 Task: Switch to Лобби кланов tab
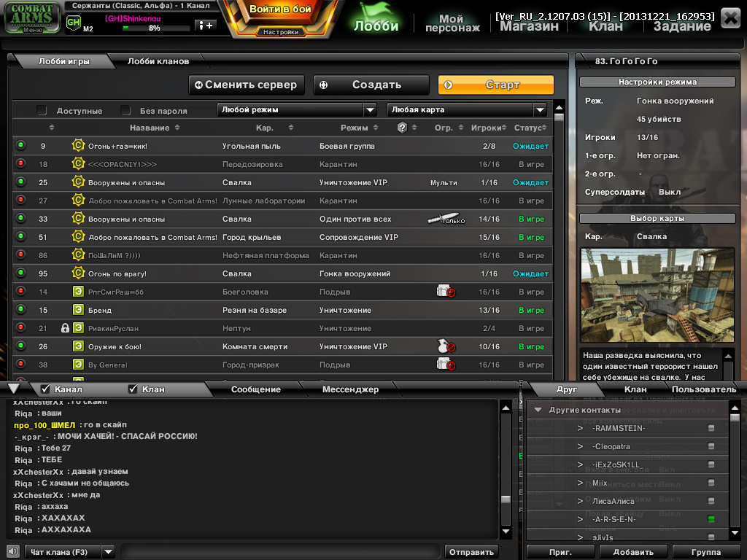tap(158, 61)
